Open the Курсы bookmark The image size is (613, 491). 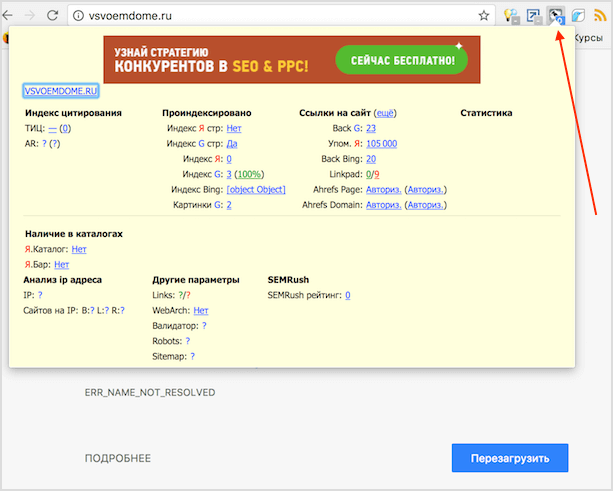click(589, 38)
